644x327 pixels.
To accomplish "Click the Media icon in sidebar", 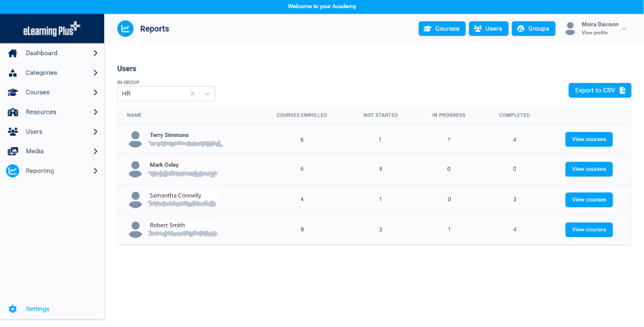I will pos(12,151).
